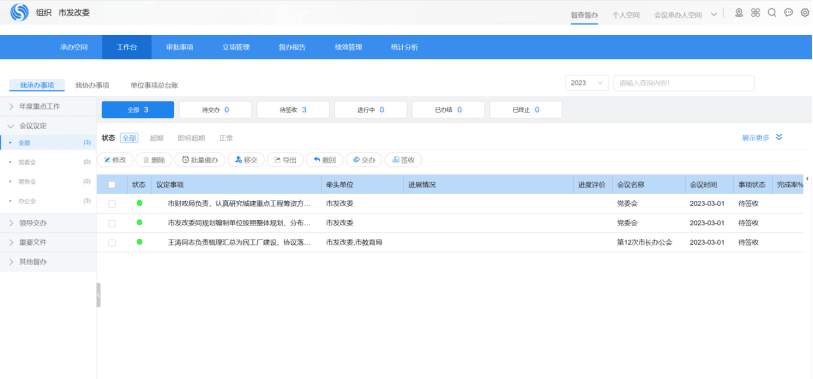Select the 正常 status filter option

click(x=226, y=138)
